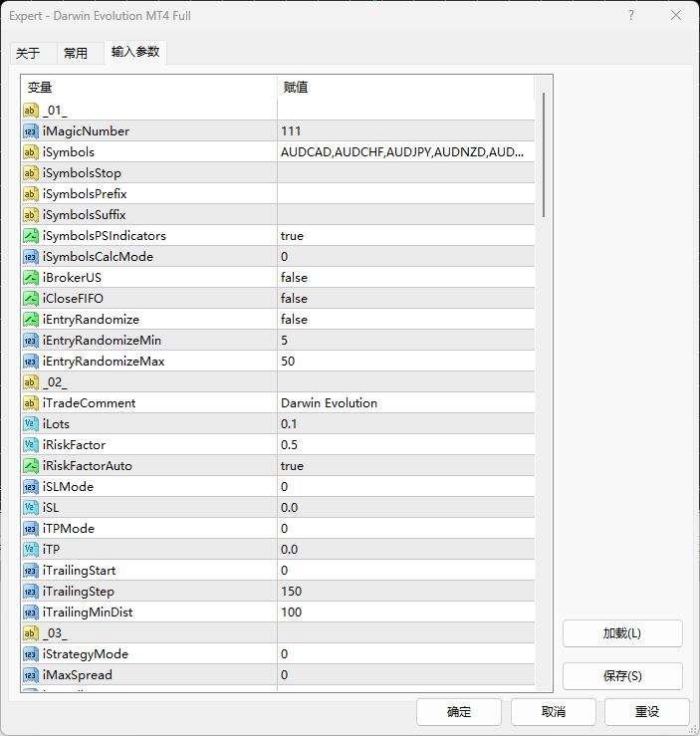Select the iSymbolsStop variable name
Image resolution: width=700 pixels, height=736 pixels.
click(82, 173)
